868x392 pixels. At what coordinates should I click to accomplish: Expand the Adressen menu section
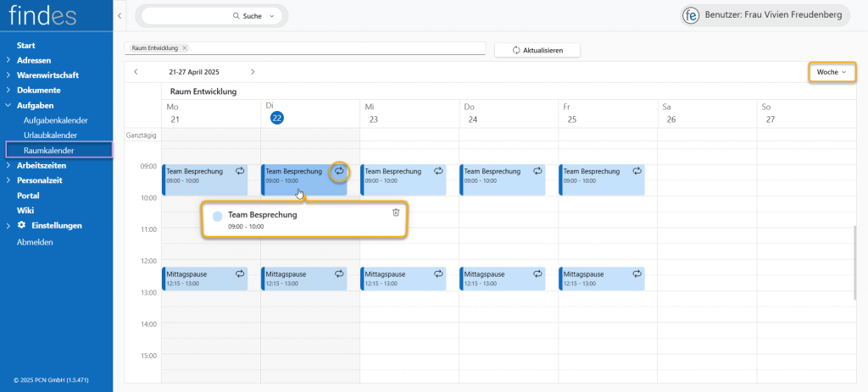pos(8,60)
